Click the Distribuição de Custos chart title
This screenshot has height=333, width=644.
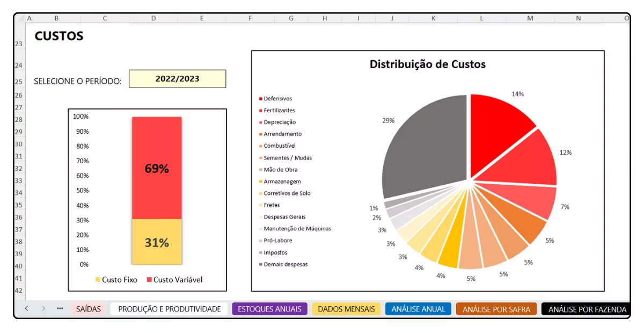[x=427, y=64]
